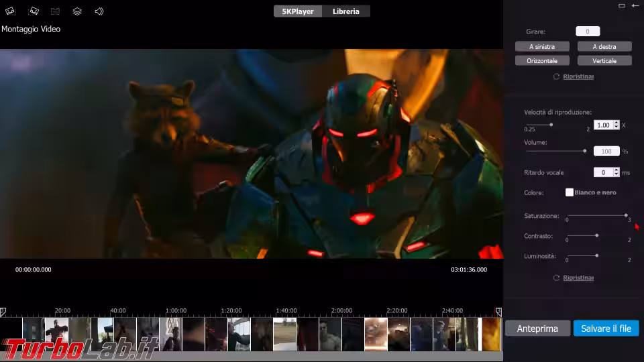Viewport: 644px width, 362px height.
Task: Select the 5KPlayer tab
Action: click(x=298, y=11)
